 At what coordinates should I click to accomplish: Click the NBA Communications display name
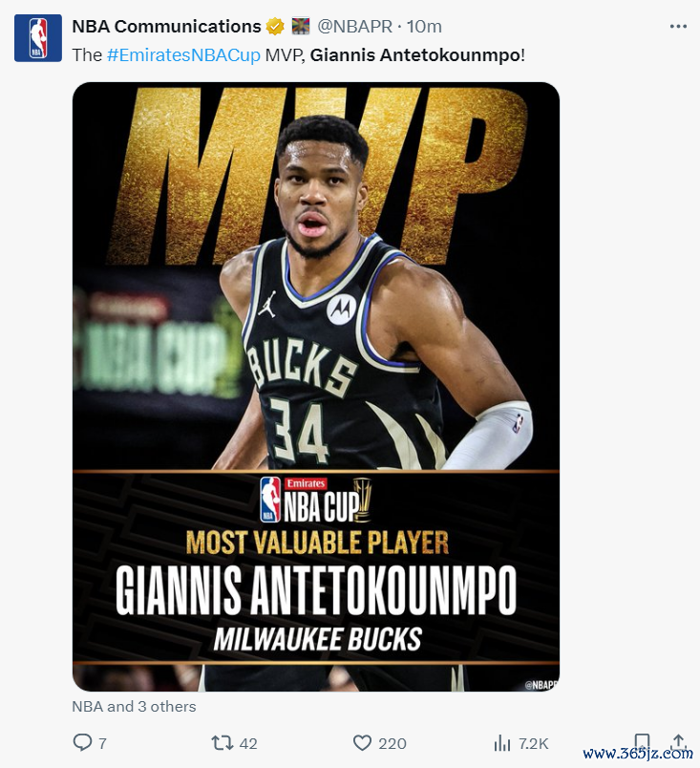166,27
